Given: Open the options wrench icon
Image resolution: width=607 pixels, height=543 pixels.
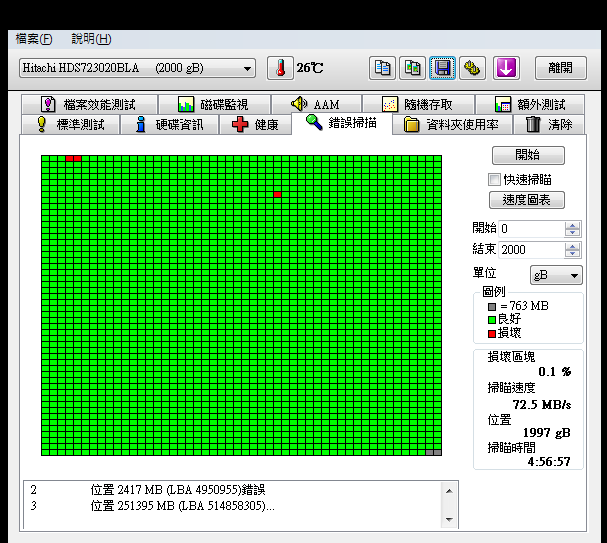Looking at the screenshot, I should tap(472, 68).
